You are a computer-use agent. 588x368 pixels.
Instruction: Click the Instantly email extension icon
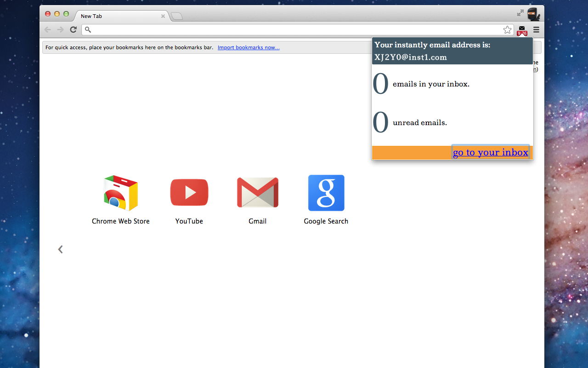[x=522, y=30]
